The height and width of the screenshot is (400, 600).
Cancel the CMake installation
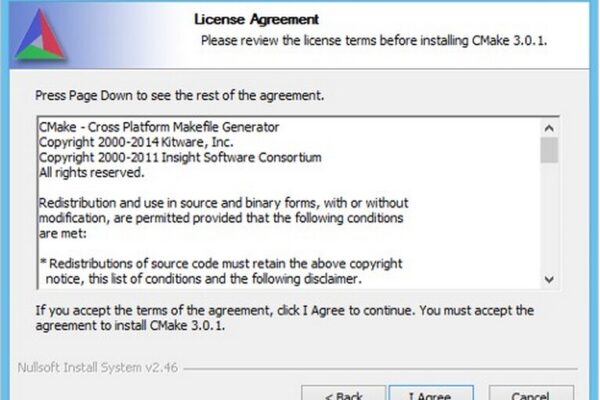coord(531,392)
